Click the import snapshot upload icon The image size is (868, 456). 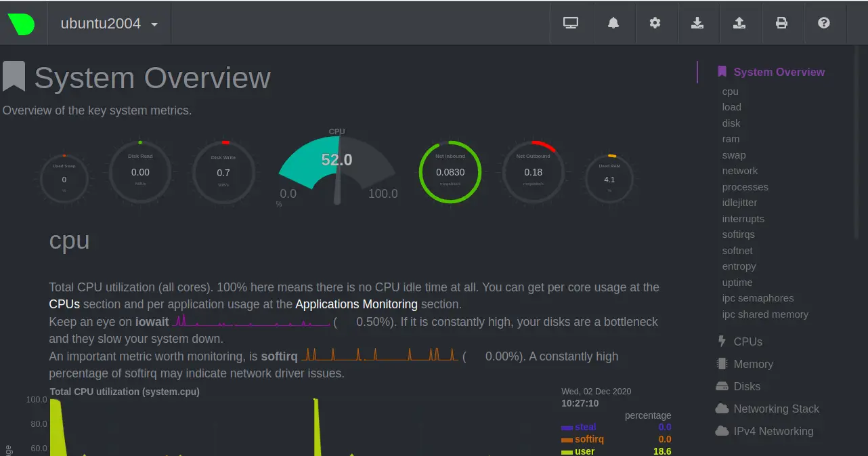tap(739, 23)
